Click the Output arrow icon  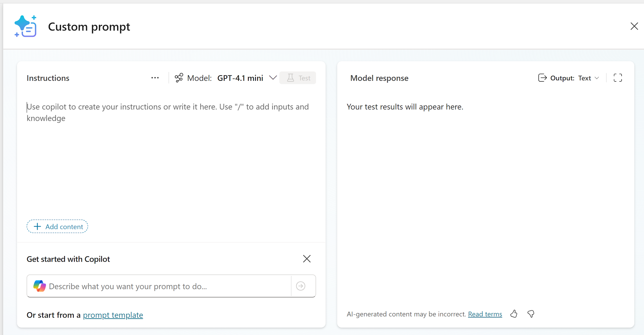(x=543, y=78)
